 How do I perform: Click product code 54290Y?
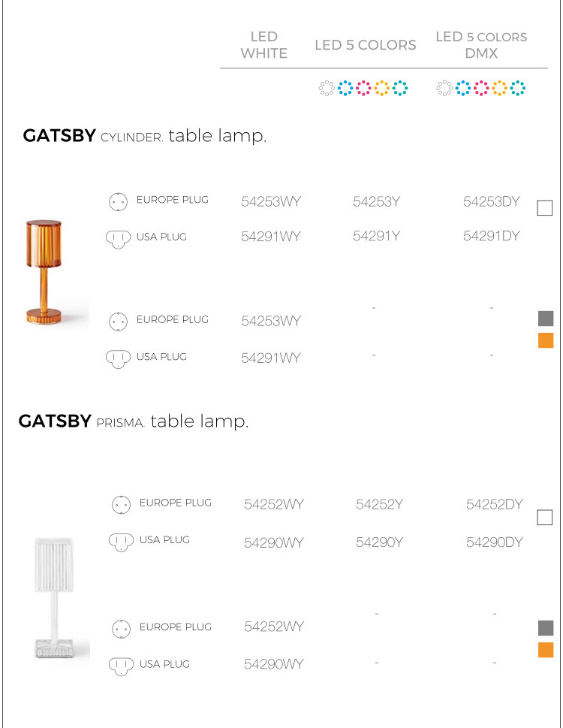380,542
